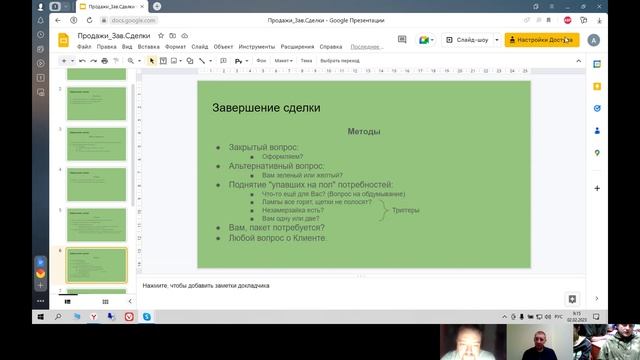The height and width of the screenshot is (360, 640).
Task: Open the browser downloads icon
Action: [599, 20]
